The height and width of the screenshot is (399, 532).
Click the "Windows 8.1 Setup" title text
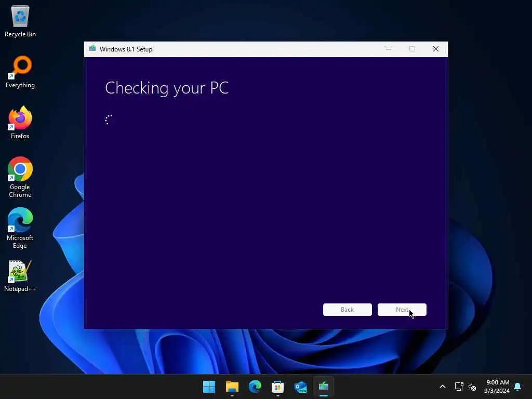[x=126, y=49]
